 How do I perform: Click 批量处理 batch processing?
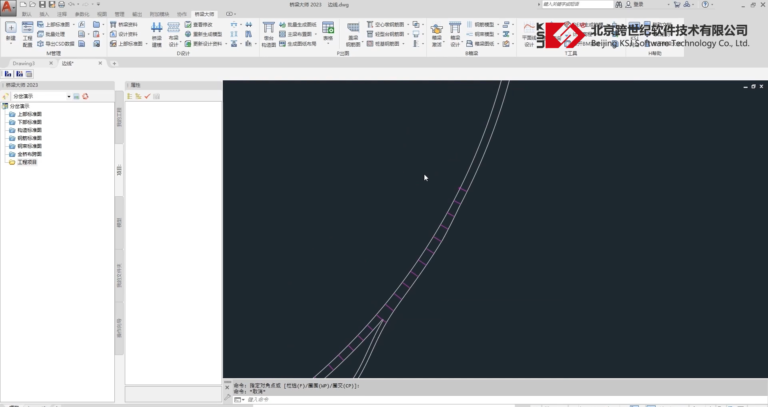(x=51, y=34)
